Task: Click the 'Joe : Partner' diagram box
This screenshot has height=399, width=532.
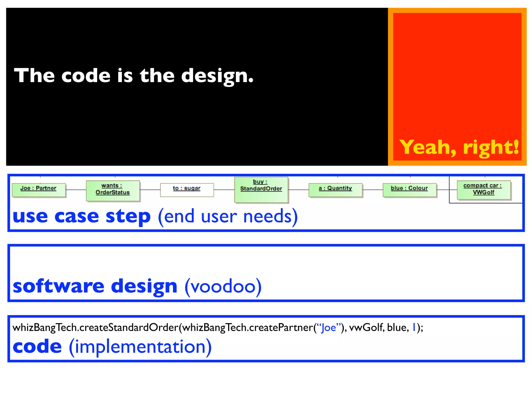Action: click(39, 190)
